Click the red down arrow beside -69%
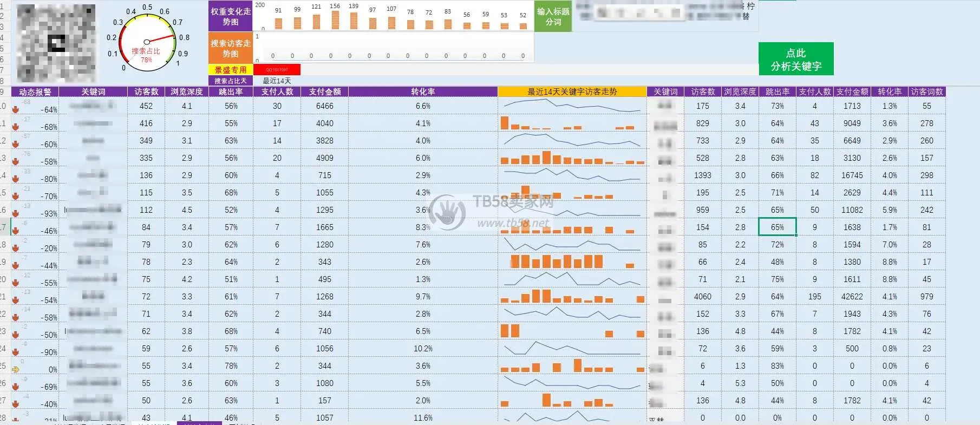The width and height of the screenshot is (980, 425). pos(15,387)
